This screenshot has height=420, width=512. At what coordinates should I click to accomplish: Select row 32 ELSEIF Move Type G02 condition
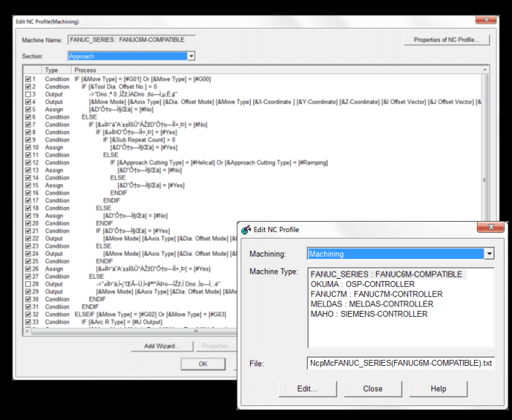point(150,314)
